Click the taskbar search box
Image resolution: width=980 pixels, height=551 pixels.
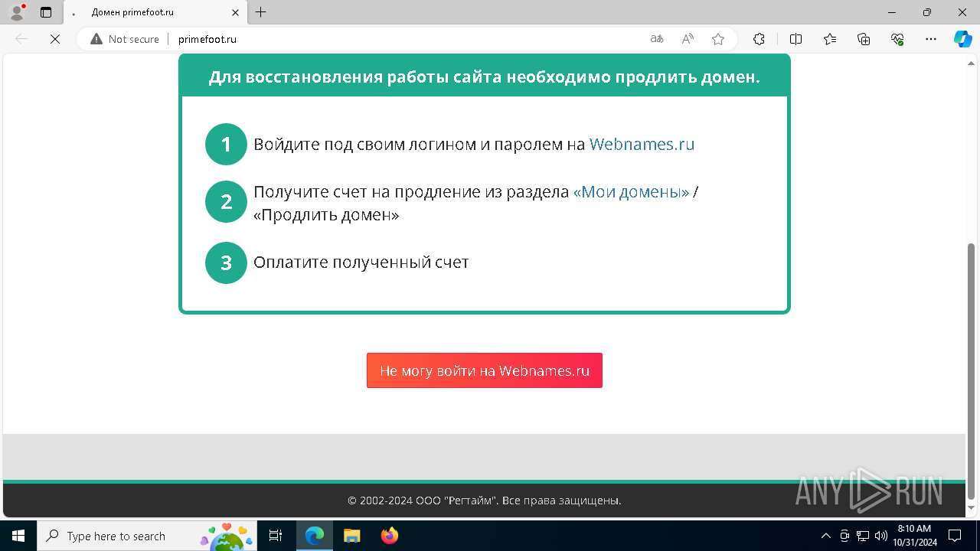pos(148,536)
